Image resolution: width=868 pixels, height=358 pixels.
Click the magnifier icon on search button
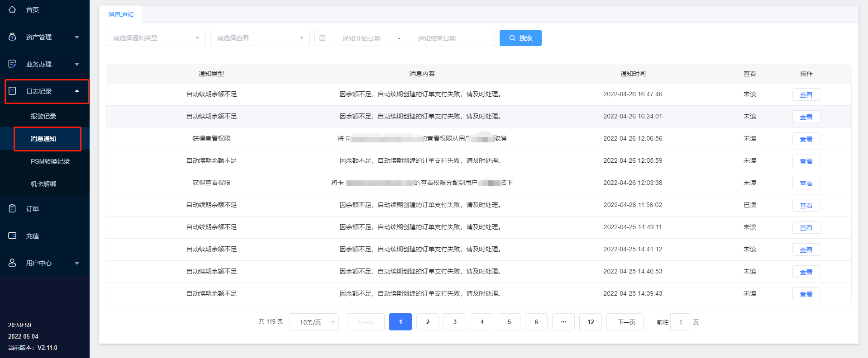point(512,38)
